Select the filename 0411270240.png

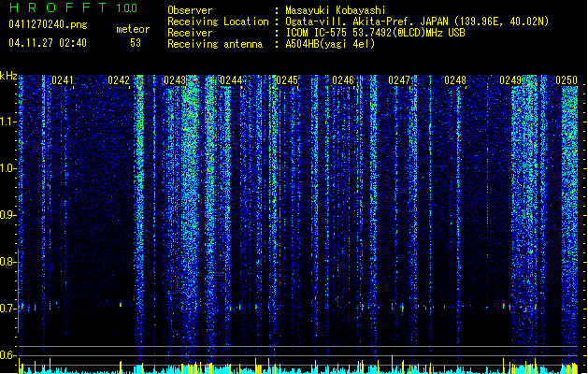click(x=48, y=24)
